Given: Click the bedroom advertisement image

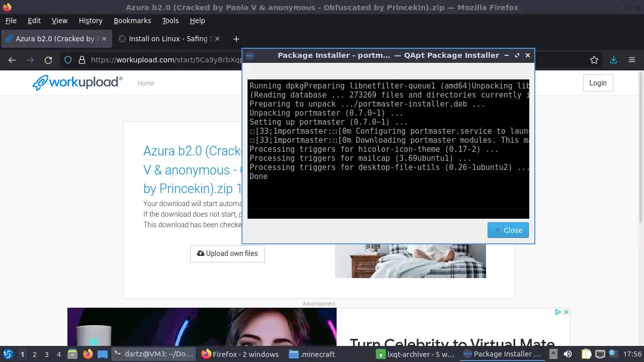Looking at the screenshot, I should click(411, 261).
